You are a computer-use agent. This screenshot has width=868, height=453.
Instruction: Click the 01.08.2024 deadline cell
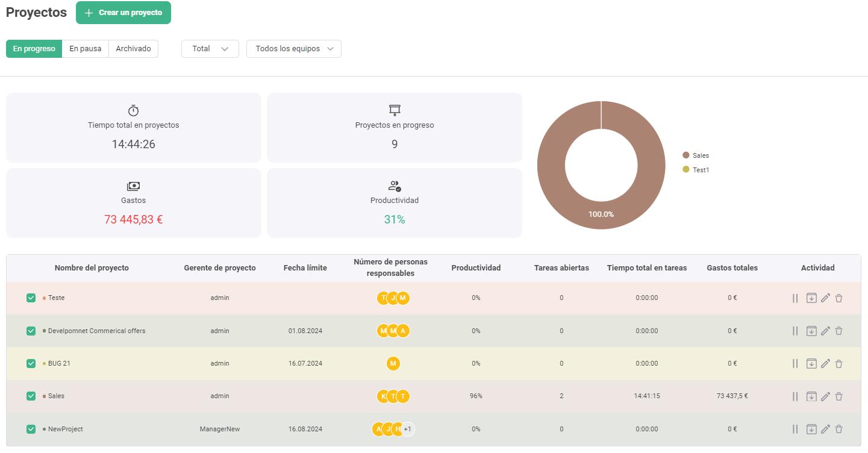pyautogui.click(x=305, y=331)
